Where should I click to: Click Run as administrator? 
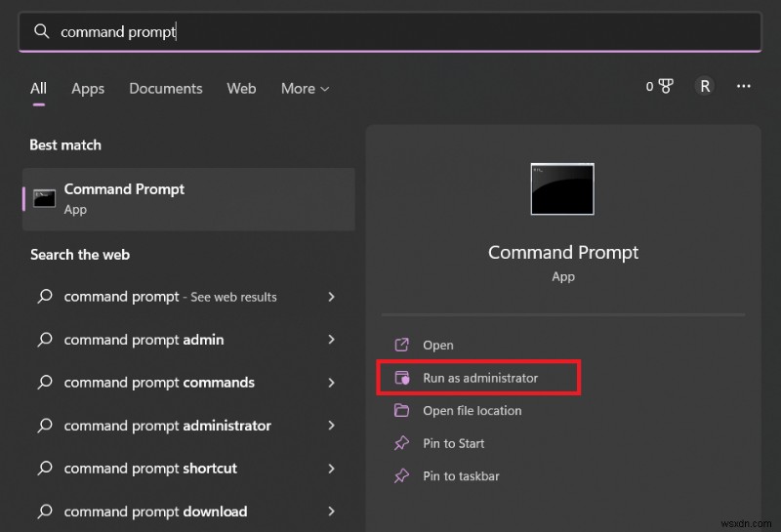[x=480, y=378]
